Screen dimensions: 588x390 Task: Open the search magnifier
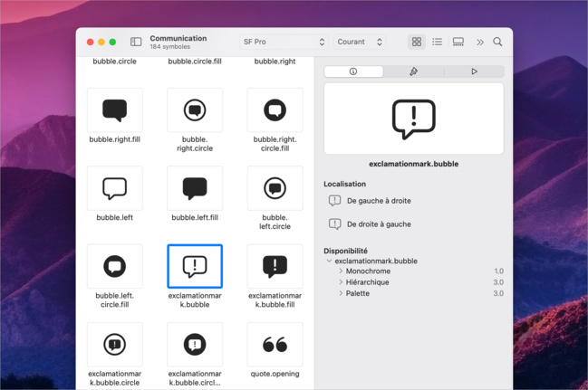(x=497, y=42)
